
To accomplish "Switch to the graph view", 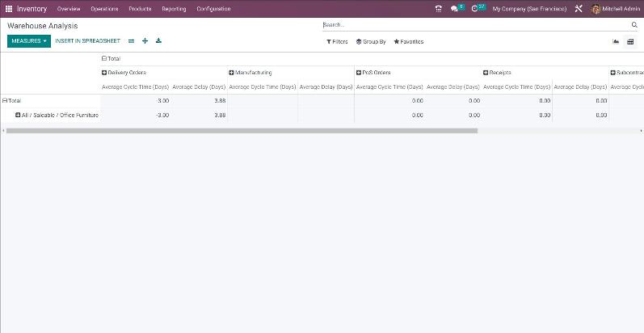I will coord(616,41).
